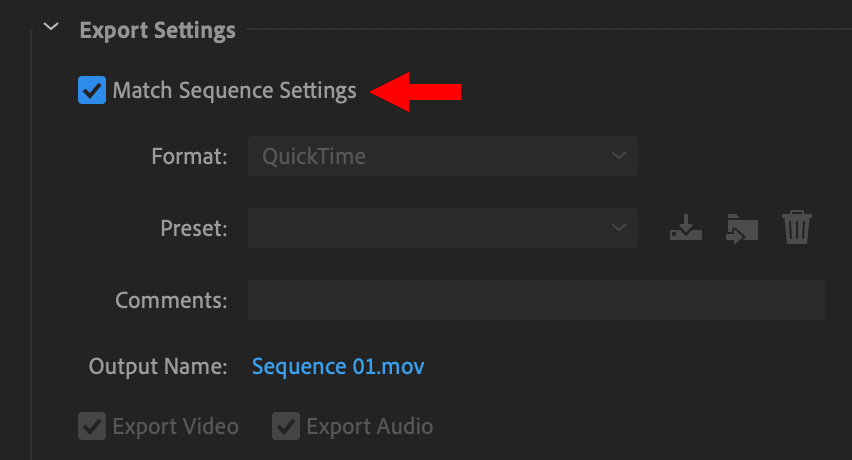Uncheck the Match Sequence Settings checkbox
Screen dimensions: 852x460
pos(92,90)
